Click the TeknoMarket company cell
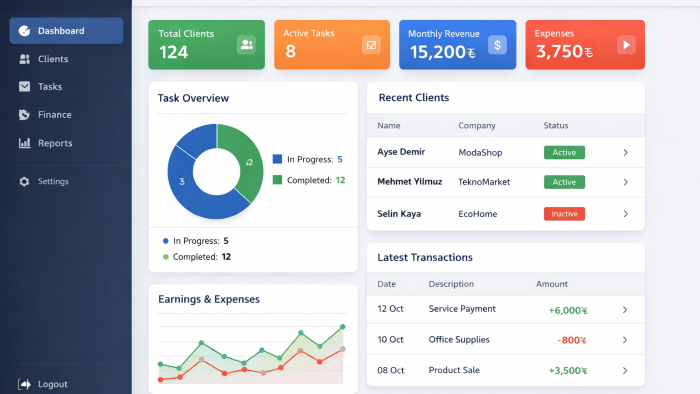The image size is (700, 394). (x=484, y=182)
